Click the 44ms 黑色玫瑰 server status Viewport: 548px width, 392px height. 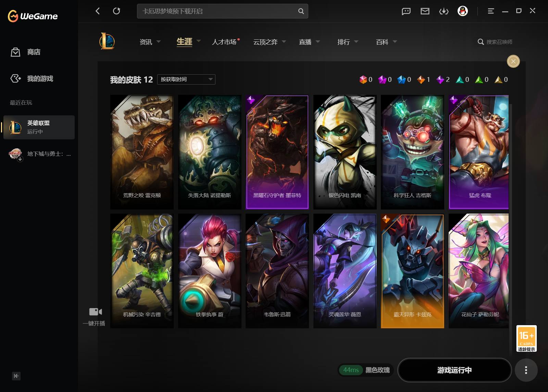(366, 370)
